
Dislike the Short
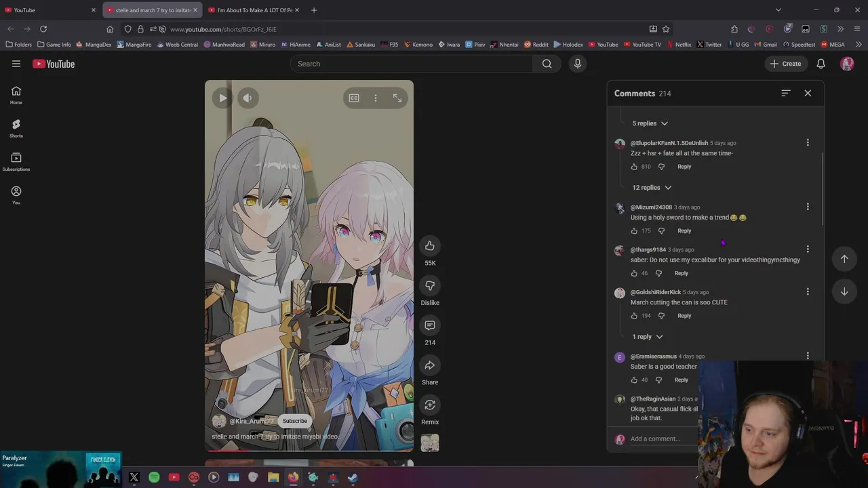click(430, 285)
